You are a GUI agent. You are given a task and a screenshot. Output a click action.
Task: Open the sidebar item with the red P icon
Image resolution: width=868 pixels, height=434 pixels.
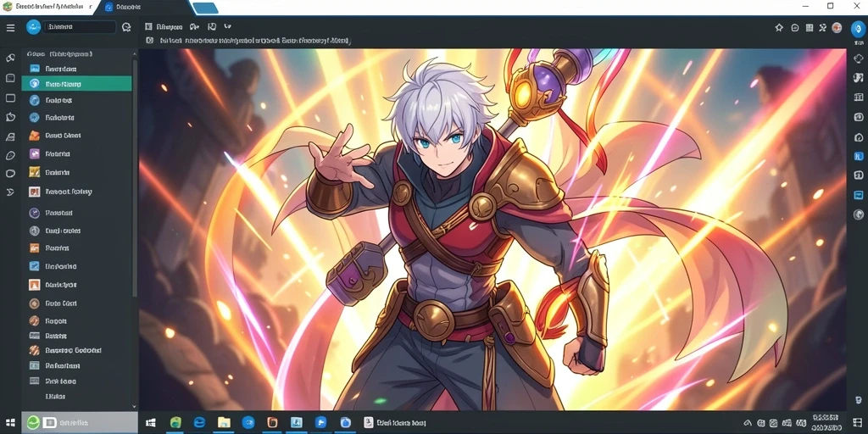34,192
